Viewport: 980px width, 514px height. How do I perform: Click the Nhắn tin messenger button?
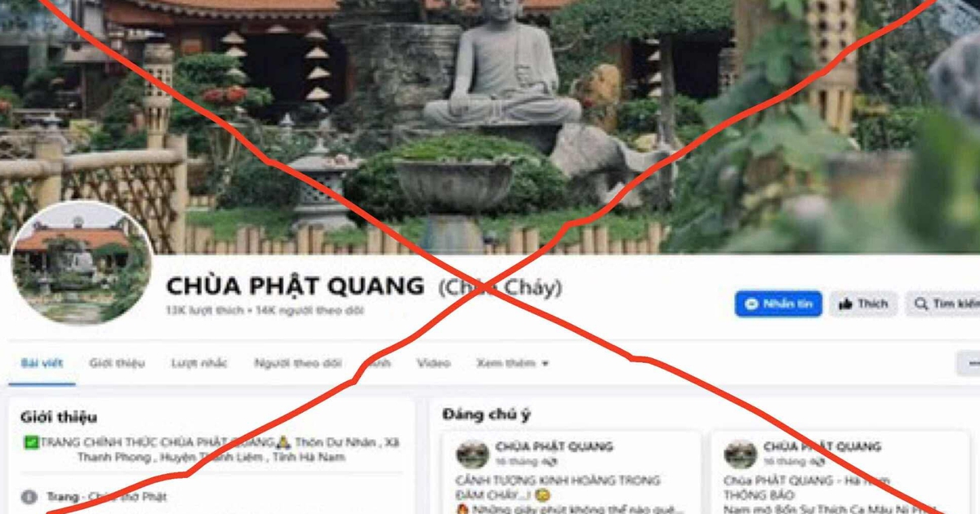778,304
